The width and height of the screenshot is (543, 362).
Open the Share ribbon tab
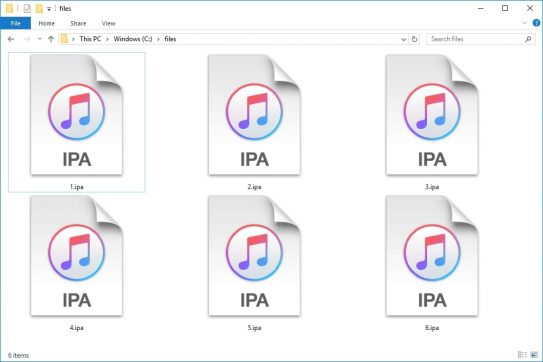[x=78, y=23]
